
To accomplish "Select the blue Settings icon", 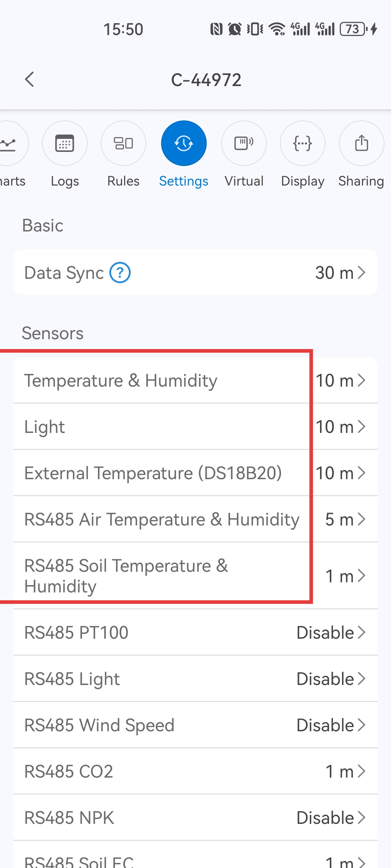I will 184,143.
